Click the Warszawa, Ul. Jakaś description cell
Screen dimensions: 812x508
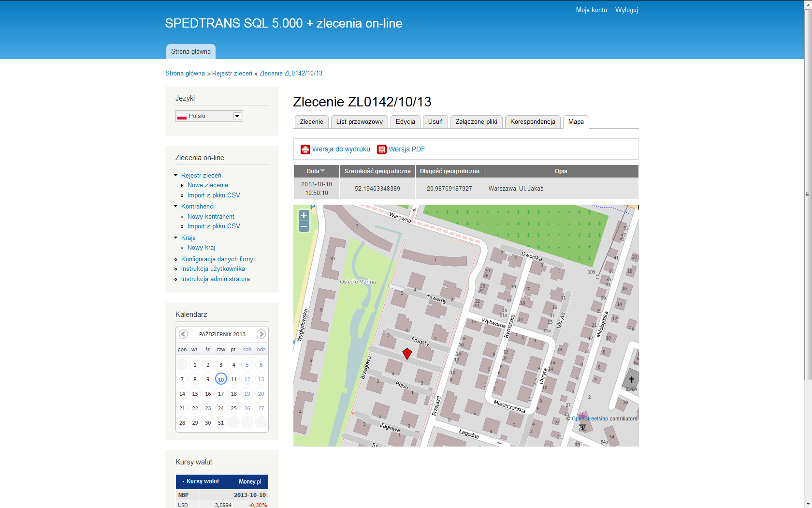[561, 189]
